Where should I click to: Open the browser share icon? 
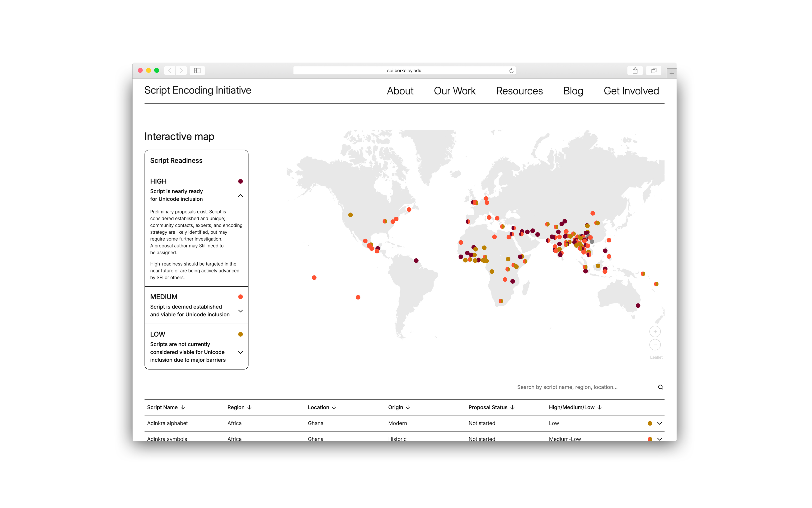pos(635,71)
